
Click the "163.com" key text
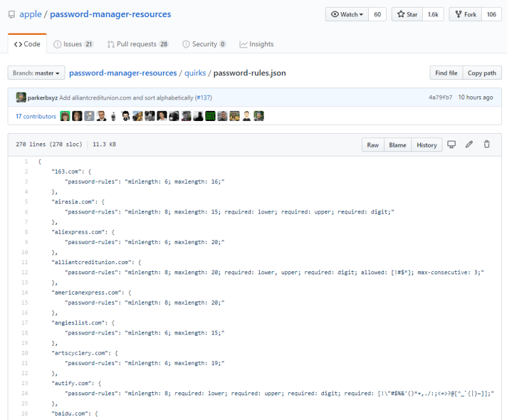pos(67,172)
